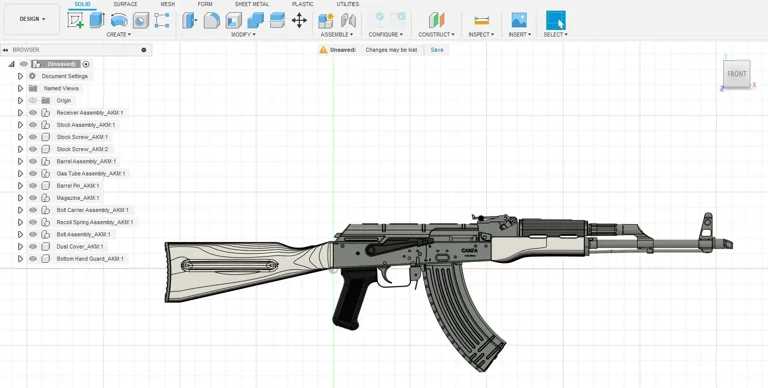The image size is (768, 388).
Task: Open the Assemble dropdown menu
Action: tap(336, 35)
